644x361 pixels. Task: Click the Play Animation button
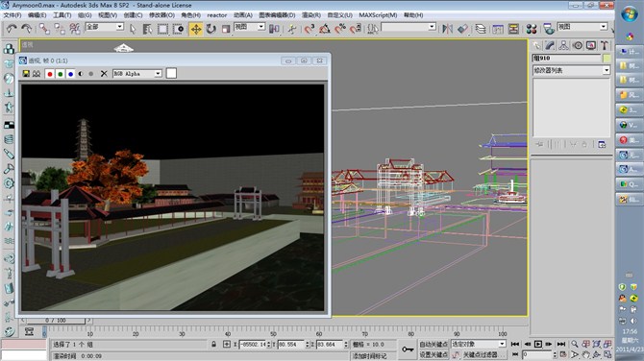(x=538, y=344)
